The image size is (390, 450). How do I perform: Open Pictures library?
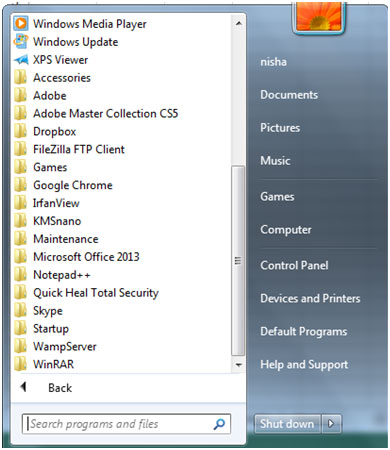(x=280, y=128)
